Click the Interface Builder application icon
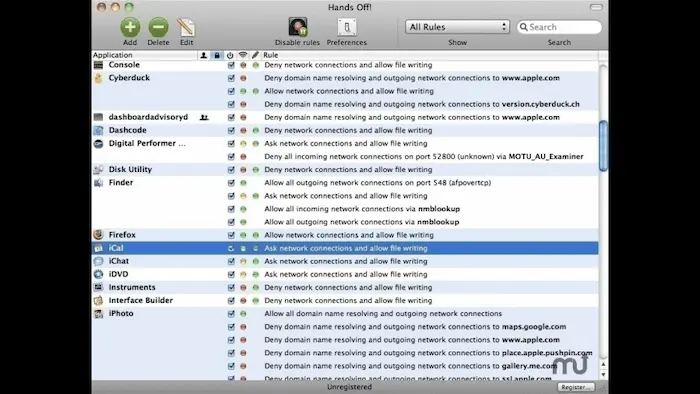This screenshot has height=394, width=700. pos(98,300)
